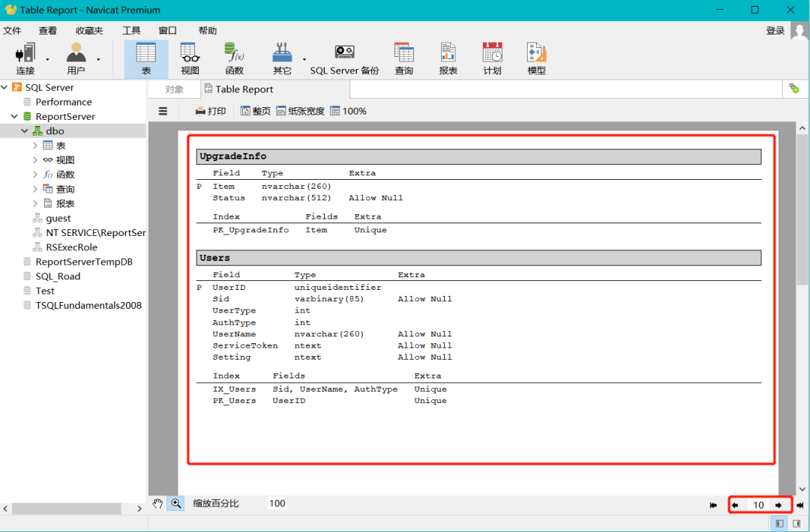
Task: Open the 视图 (View) objects icon
Action: coord(190,58)
